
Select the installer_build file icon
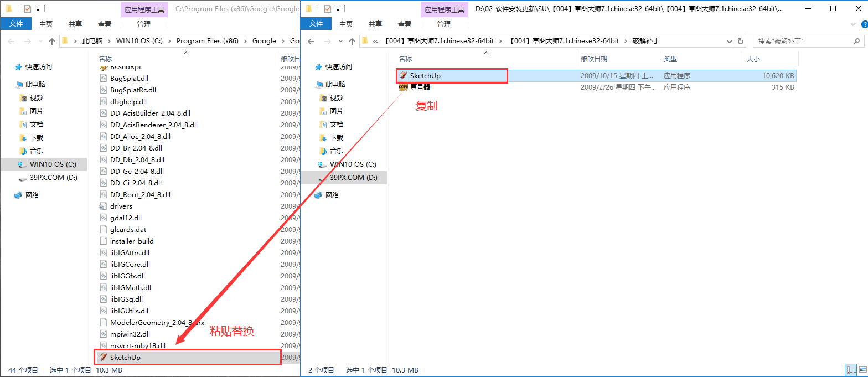(x=104, y=241)
